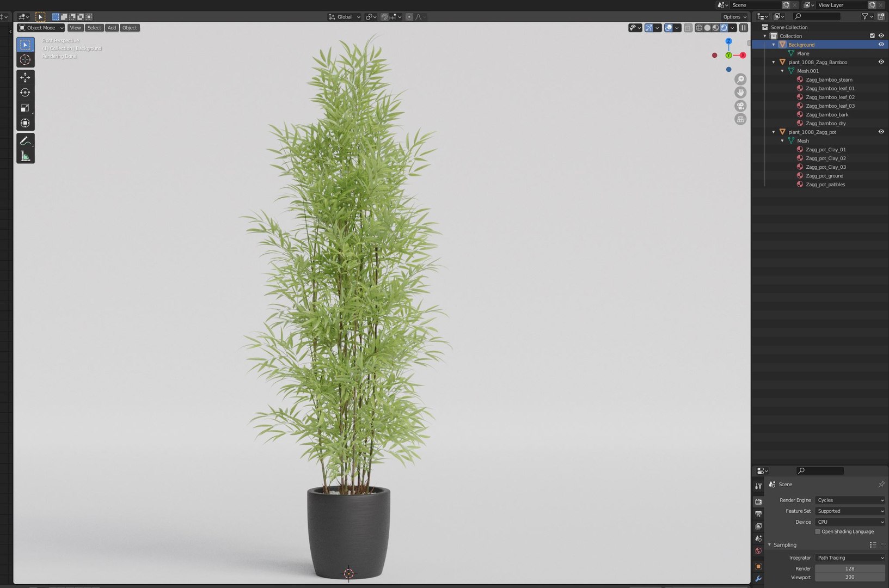This screenshot has height=588, width=889.
Task: Open the Select menu
Action: tap(94, 28)
